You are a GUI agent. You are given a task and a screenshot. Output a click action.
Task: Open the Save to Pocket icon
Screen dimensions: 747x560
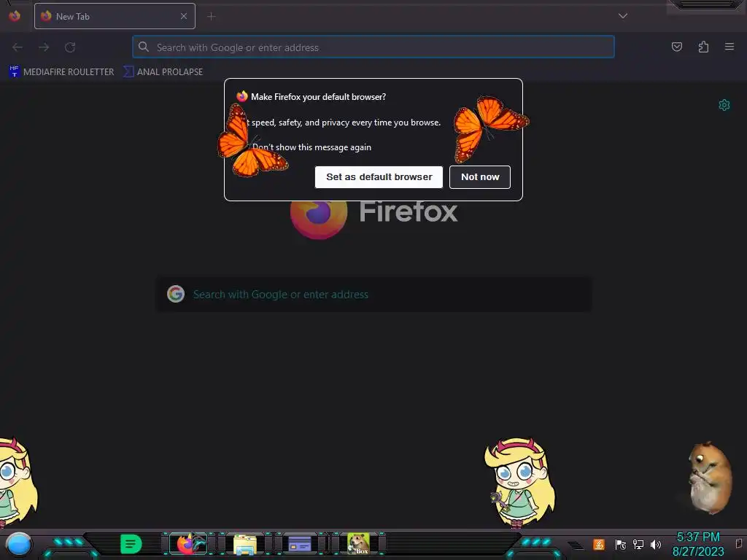click(676, 47)
